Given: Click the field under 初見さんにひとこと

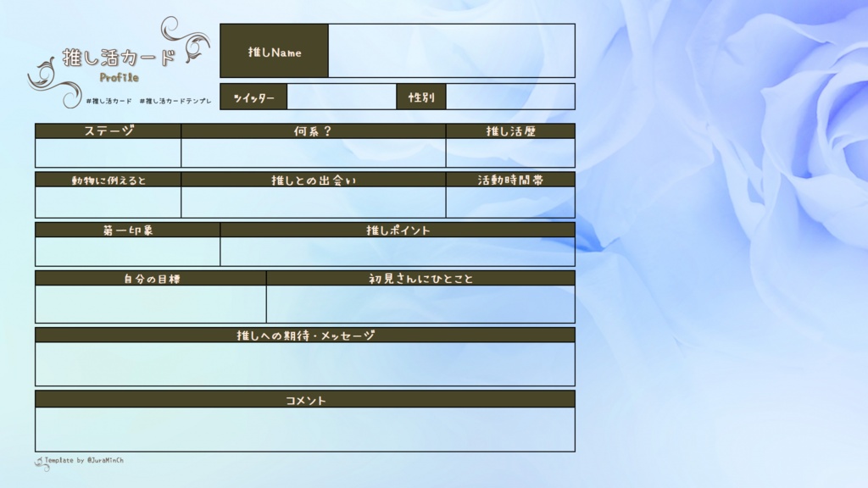Looking at the screenshot, I should pyautogui.click(x=420, y=304).
